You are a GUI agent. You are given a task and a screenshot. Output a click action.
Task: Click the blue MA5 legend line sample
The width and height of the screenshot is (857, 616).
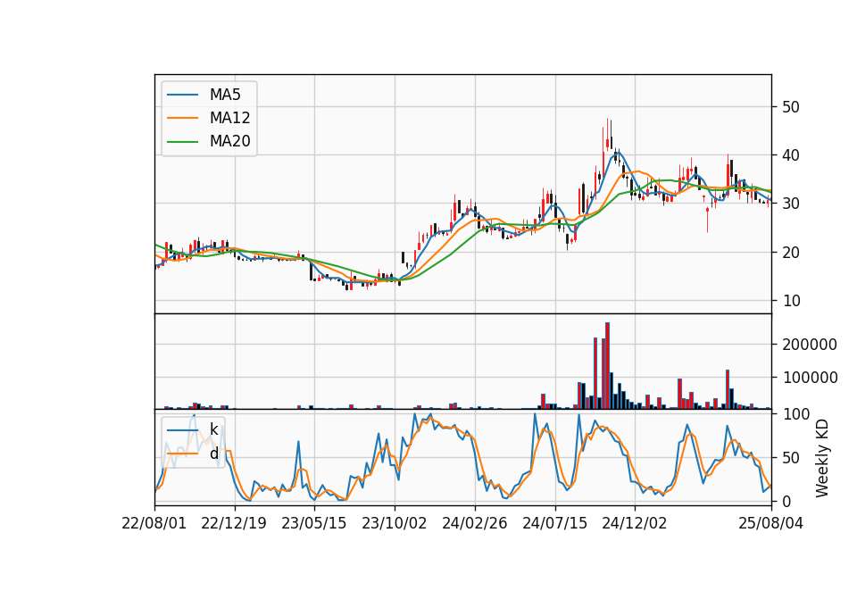182,95
